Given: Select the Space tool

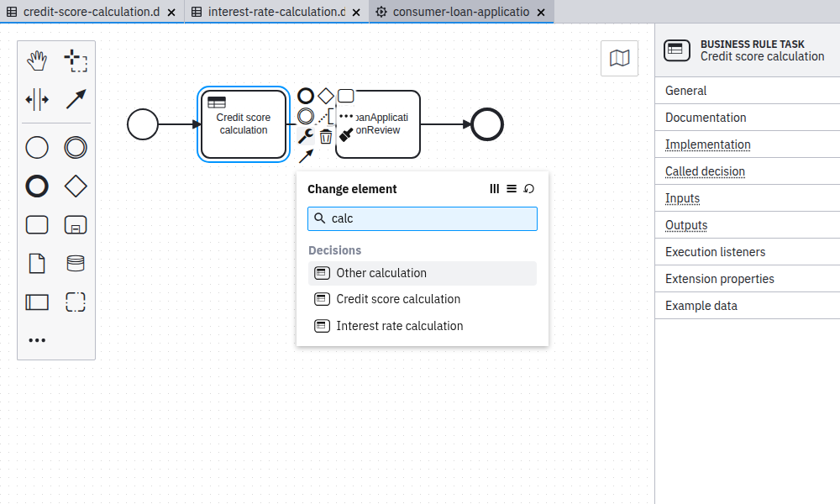Looking at the screenshot, I should [x=37, y=99].
